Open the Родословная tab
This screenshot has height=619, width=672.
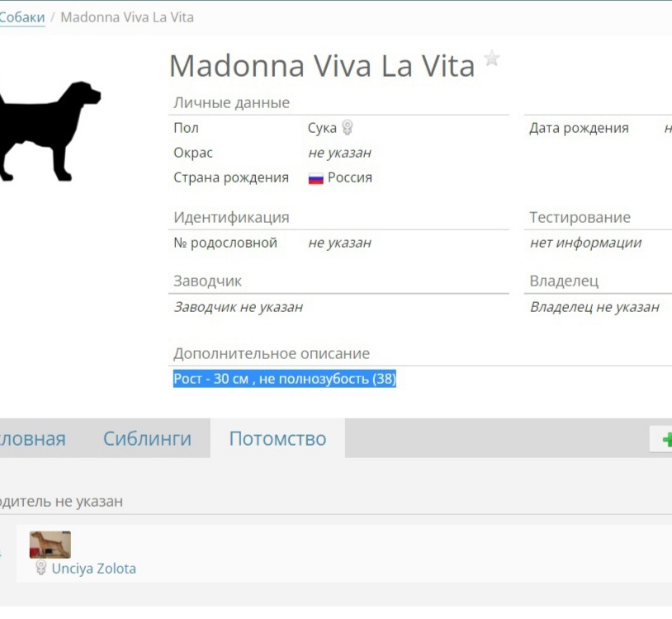(33, 438)
